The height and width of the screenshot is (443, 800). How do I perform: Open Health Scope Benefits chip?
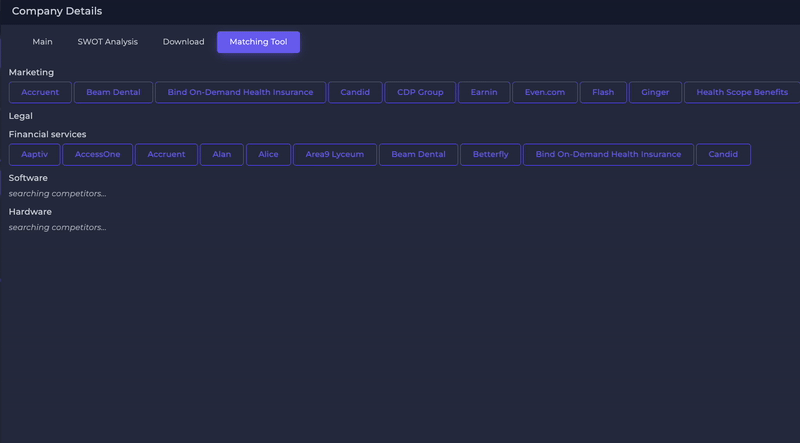click(742, 92)
